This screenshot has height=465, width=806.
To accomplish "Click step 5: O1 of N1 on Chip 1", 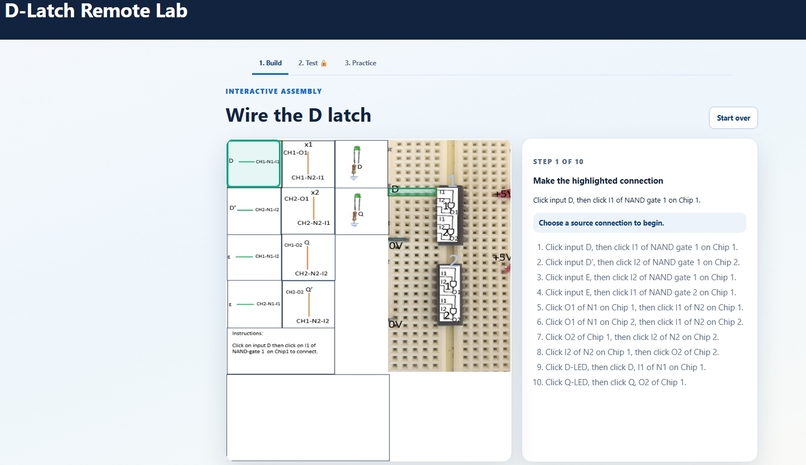I will click(x=640, y=307).
